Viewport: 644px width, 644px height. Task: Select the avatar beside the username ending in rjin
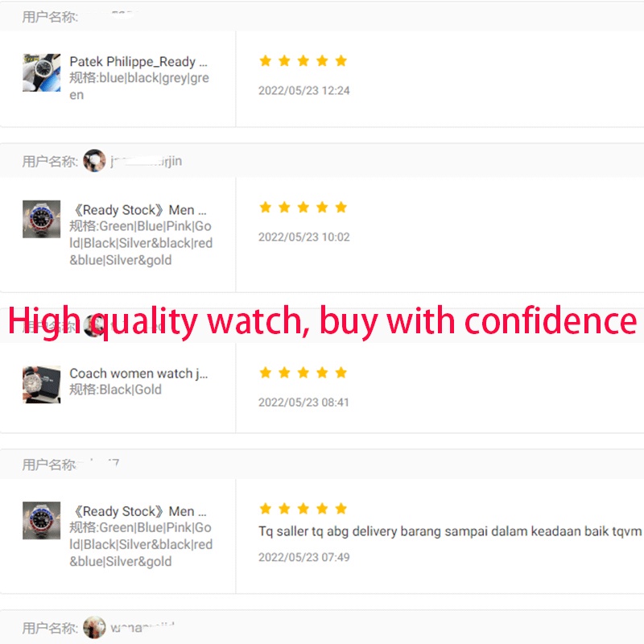tap(94, 160)
